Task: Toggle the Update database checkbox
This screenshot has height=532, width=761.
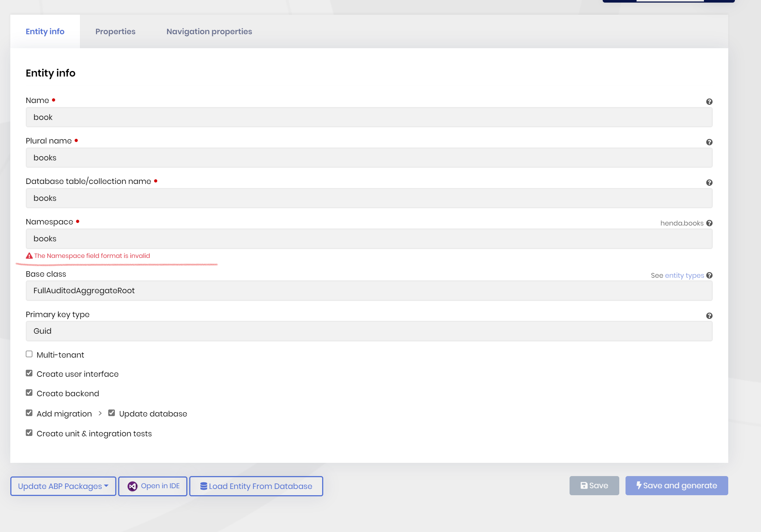Action: (x=112, y=413)
